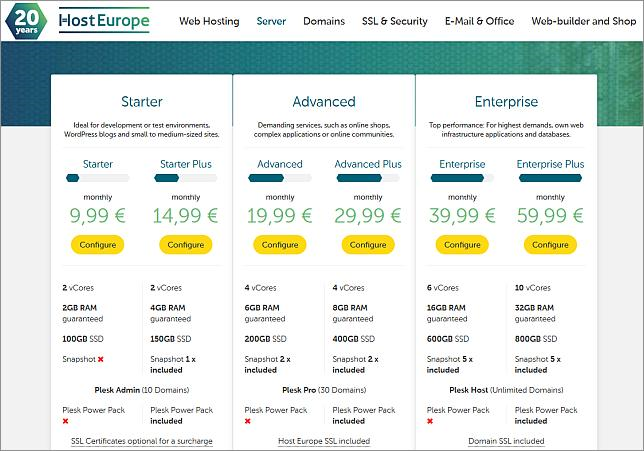
Task: Configure the 9,99 € Starter plan
Action: [x=98, y=245]
